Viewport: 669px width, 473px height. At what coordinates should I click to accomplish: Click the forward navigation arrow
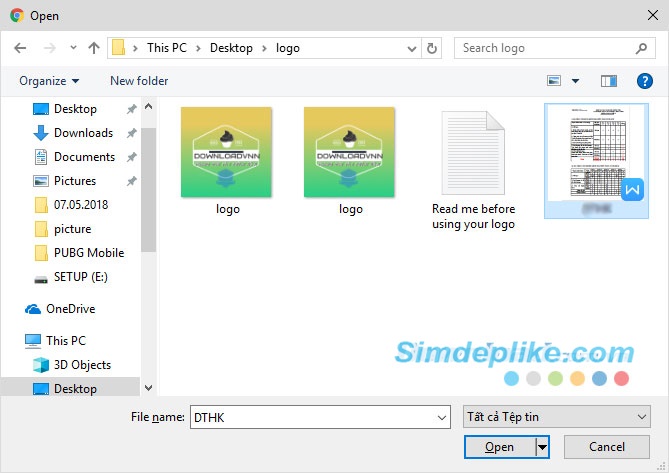click(x=49, y=48)
